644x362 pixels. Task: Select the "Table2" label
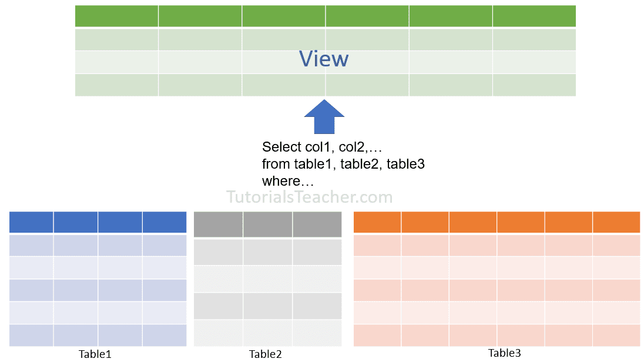(266, 354)
